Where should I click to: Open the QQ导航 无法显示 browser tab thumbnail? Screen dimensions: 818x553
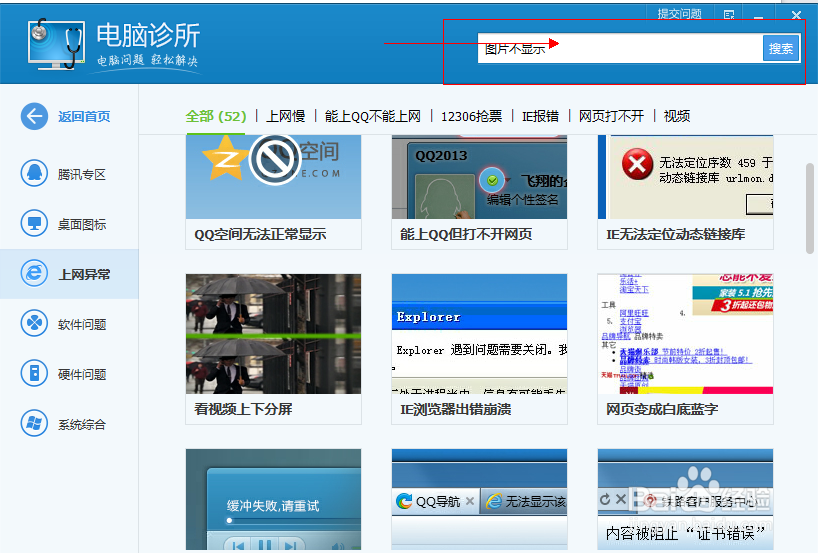479,499
